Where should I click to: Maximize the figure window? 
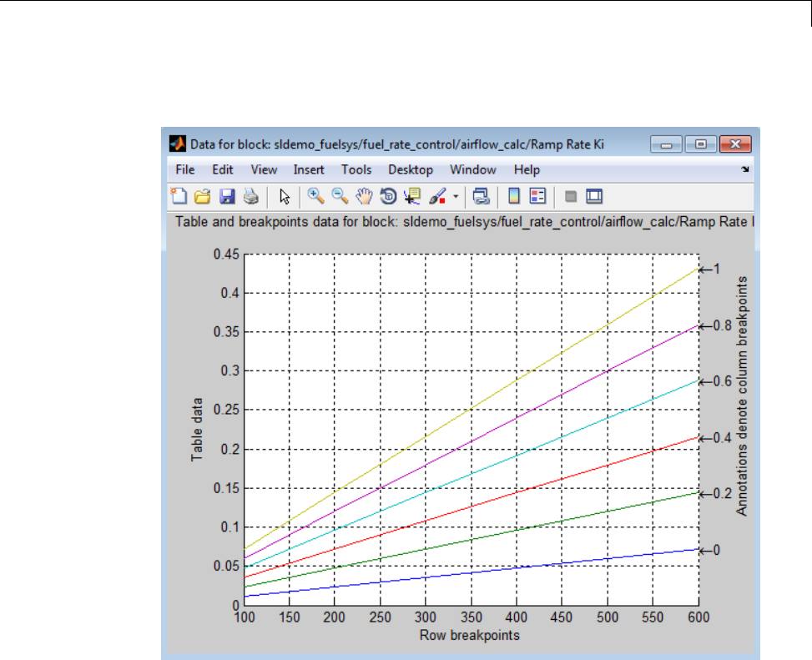[x=701, y=144]
